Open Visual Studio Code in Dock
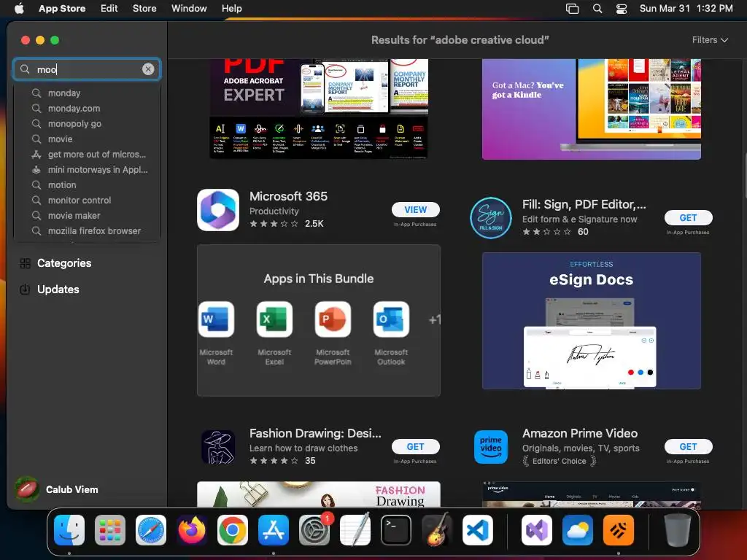 (x=477, y=530)
